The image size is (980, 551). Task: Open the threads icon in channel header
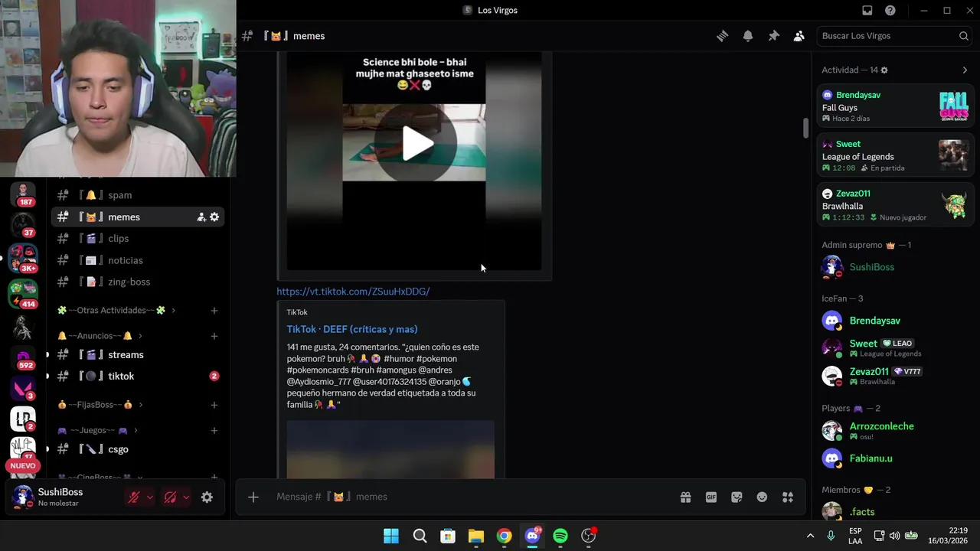722,36
